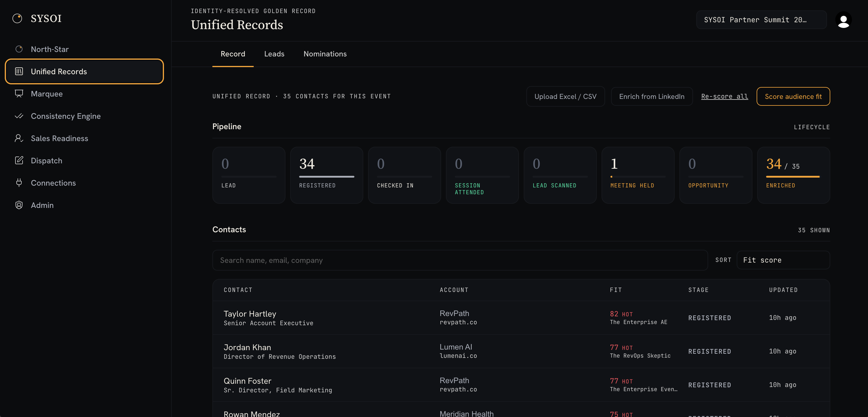Select the Registered pipeline card
This screenshot has width=868, height=417.
pos(326,175)
